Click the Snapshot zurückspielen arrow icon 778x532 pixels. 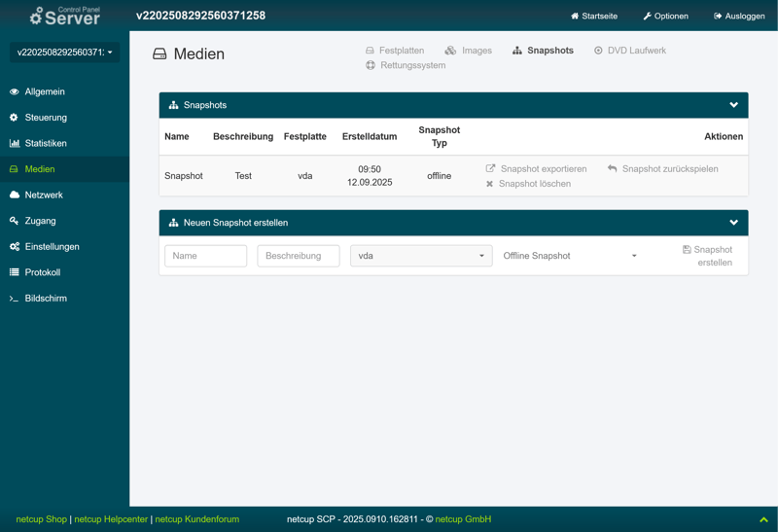tap(613, 168)
